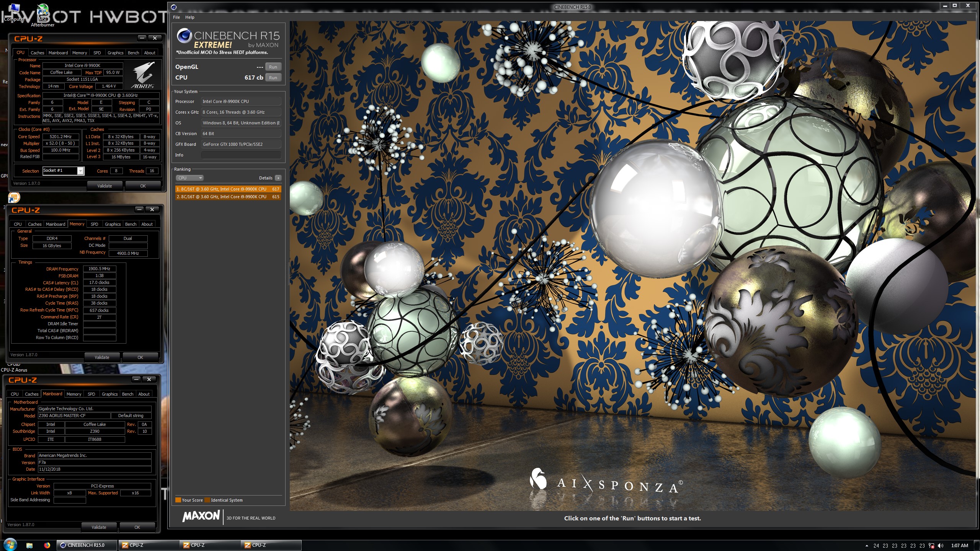Click OK in Memory CPU-Z window
The height and width of the screenshot is (551, 980).
[140, 357]
